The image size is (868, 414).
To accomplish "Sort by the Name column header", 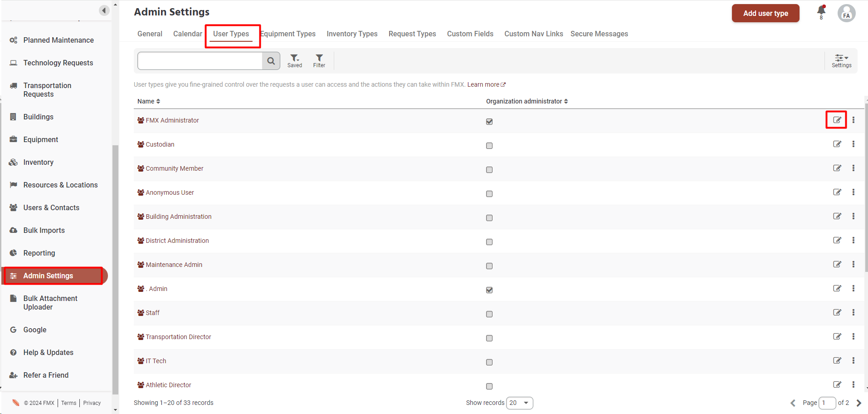I will 149,101.
